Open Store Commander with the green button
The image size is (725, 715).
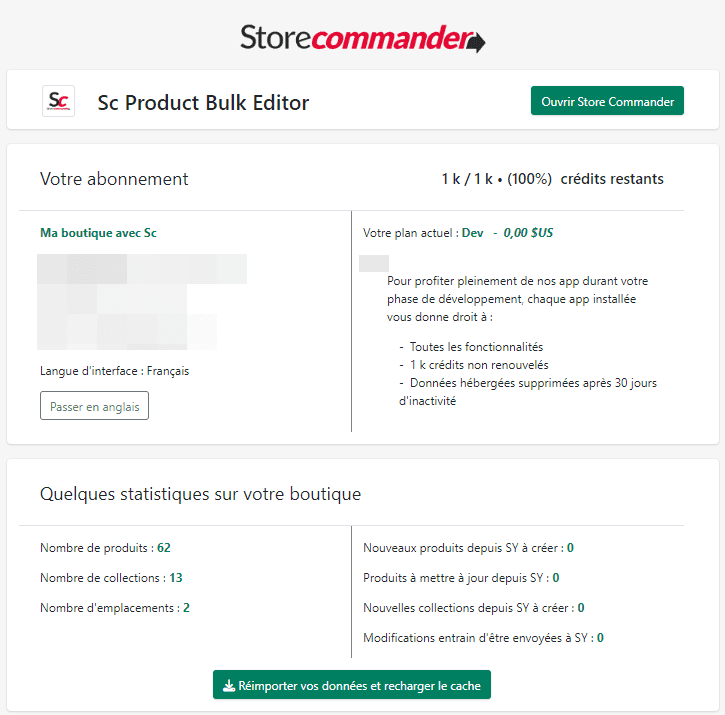(607, 101)
